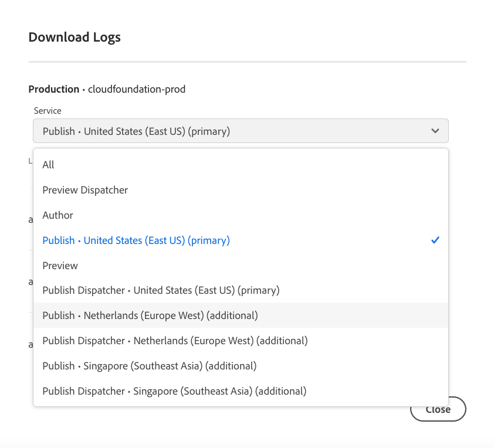Collapse the Service dropdown chevron arrow
The width and height of the screenshot is (494, 448).
pos(435,131)
